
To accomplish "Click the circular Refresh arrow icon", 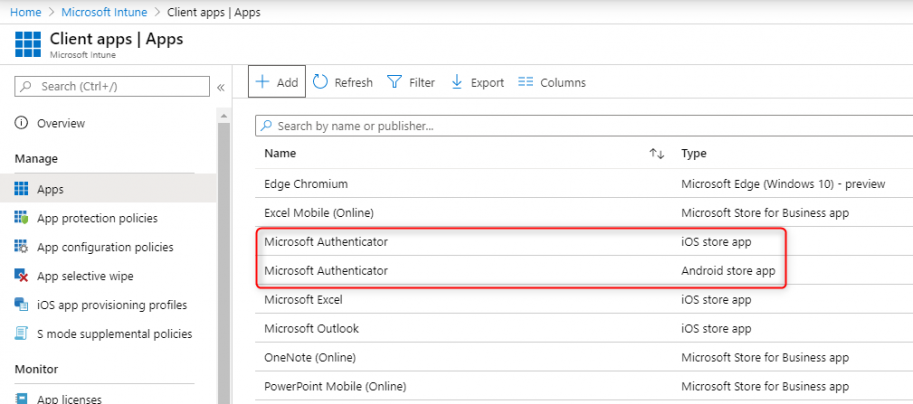I will tap(320, 82).
